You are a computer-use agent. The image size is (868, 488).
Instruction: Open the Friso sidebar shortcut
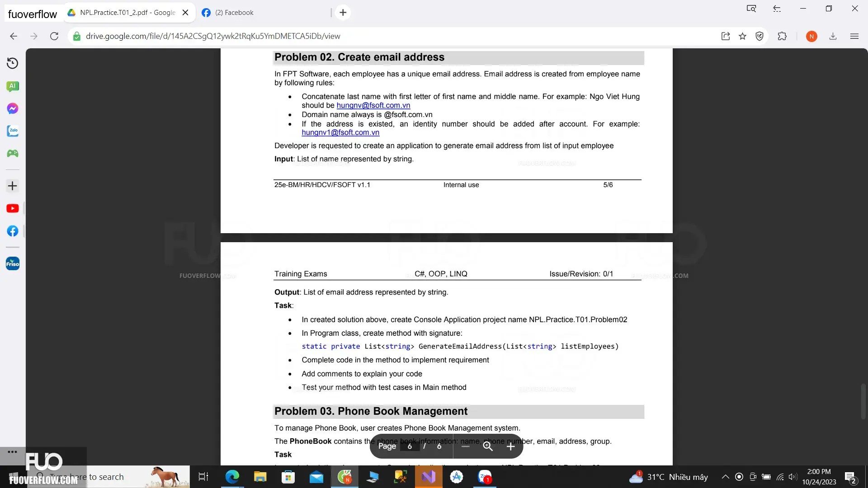[x=13, y=263]
